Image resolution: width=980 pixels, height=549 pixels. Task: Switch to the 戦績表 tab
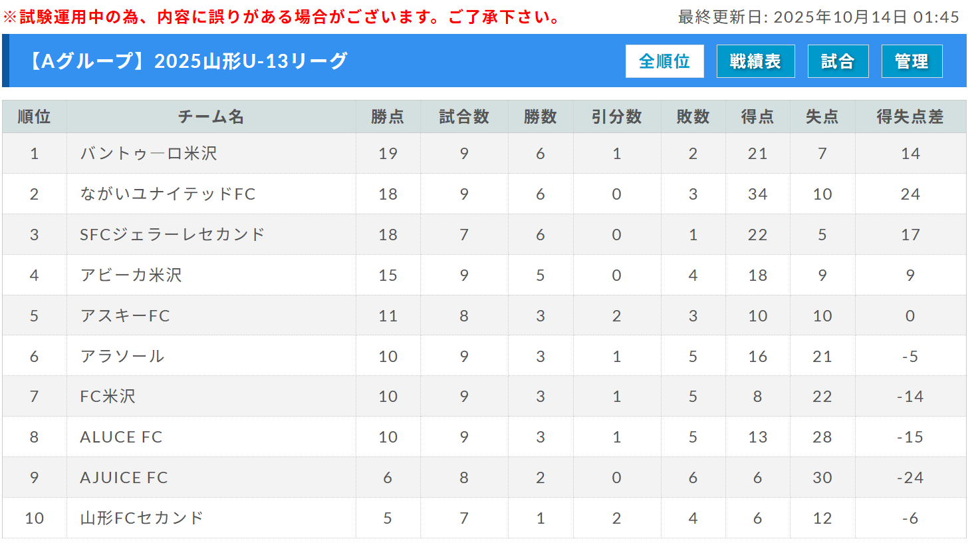(755, 61)
